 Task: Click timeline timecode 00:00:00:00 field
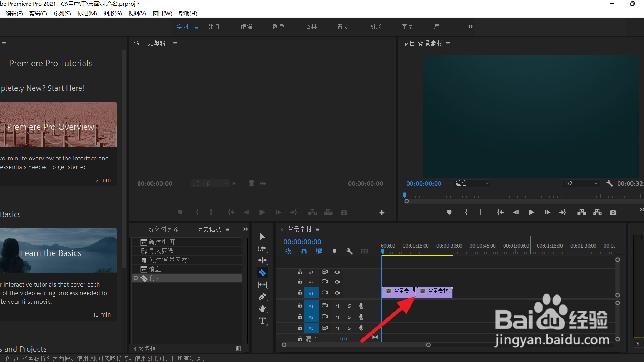[x=302, y=242]
